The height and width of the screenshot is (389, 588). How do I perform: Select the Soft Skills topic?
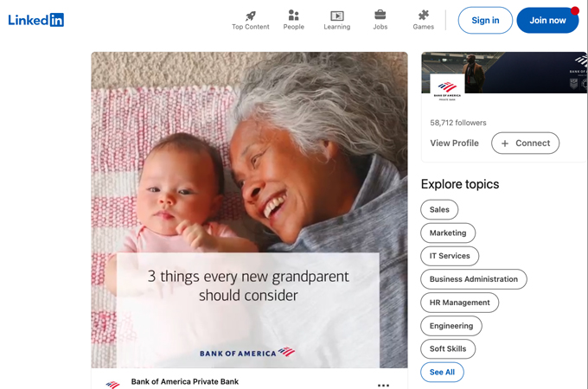448,349
